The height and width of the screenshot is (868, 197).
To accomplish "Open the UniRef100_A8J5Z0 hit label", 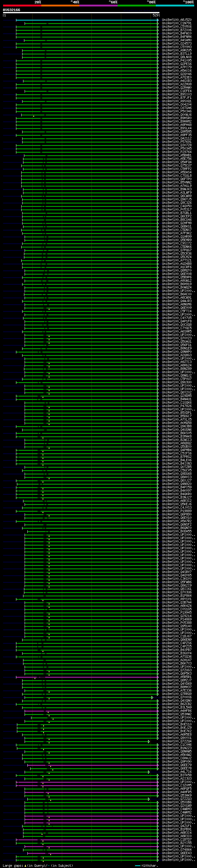I will tap(177, 20).
